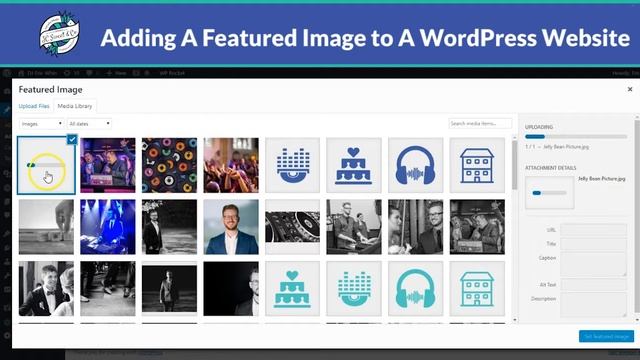
Task: Open the All dates filter dropdown
Action: (x=89, y=123)
